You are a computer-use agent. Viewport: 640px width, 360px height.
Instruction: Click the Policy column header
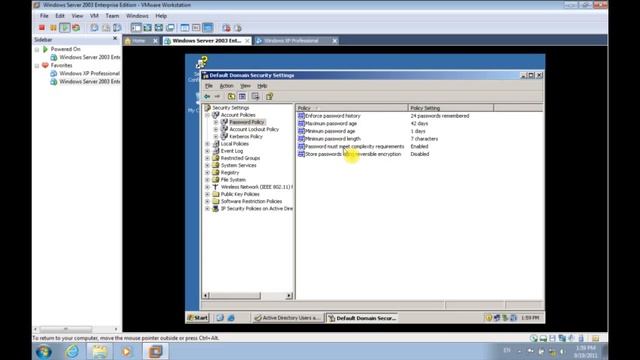point(351,108)
